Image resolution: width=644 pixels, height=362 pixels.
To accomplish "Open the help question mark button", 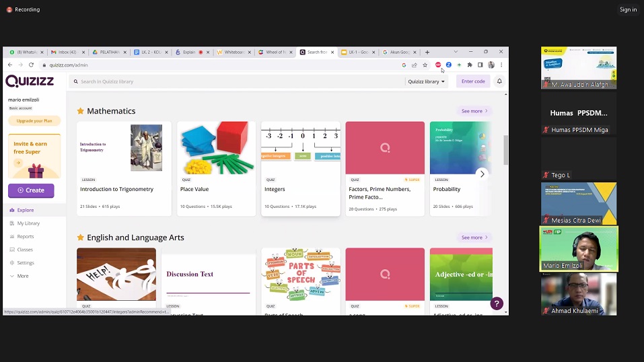I will 497,303.
